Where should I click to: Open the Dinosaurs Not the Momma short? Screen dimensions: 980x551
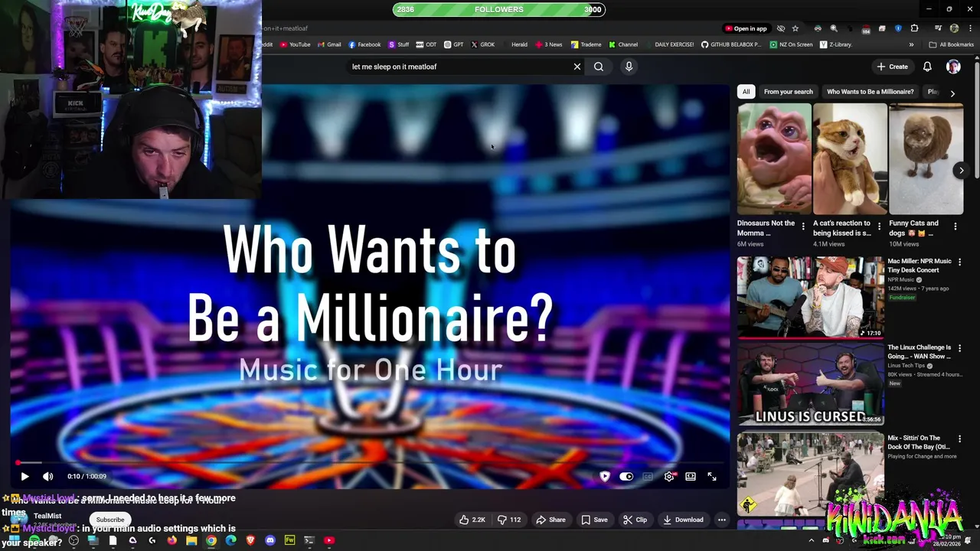tap(774, 159)
